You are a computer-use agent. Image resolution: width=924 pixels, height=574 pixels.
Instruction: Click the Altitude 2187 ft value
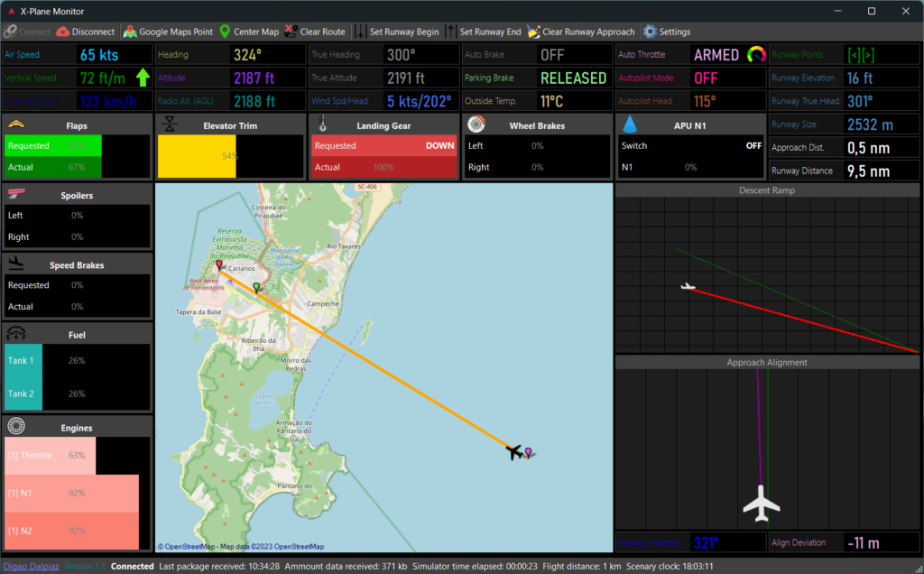click(x=254, y=78)
